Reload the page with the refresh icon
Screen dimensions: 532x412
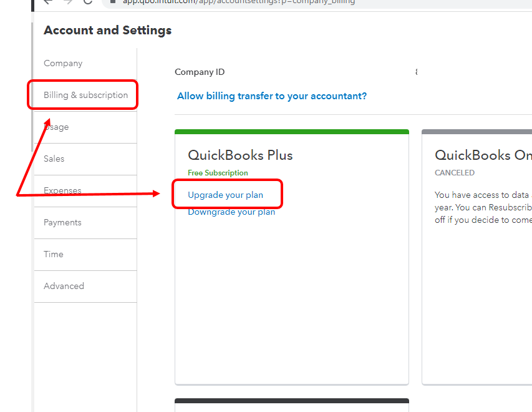click(x=88, y=2)
